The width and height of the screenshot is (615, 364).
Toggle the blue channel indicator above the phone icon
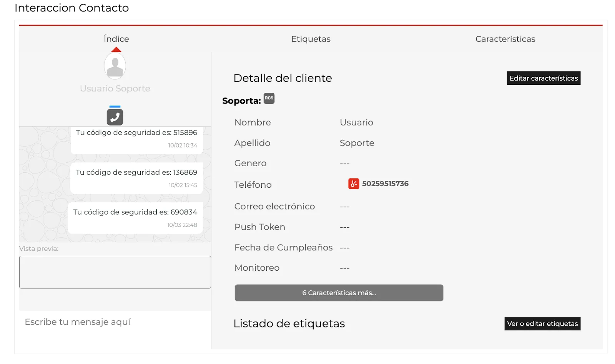coord(115,106)
